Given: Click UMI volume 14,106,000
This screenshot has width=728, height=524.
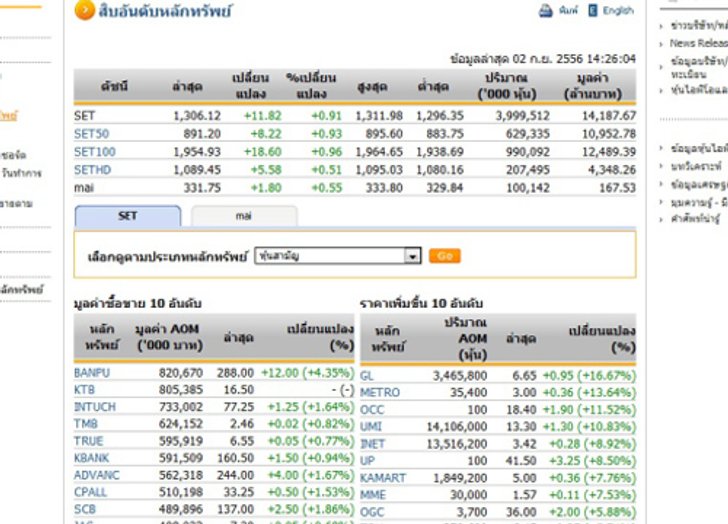Looking at the screenshot, I should click(457, 427).
